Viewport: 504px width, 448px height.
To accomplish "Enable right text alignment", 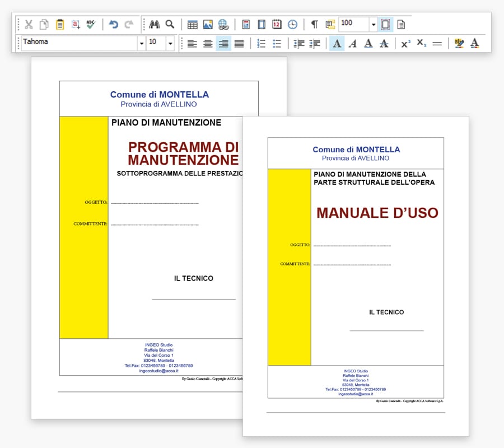I will pos(223,44).
